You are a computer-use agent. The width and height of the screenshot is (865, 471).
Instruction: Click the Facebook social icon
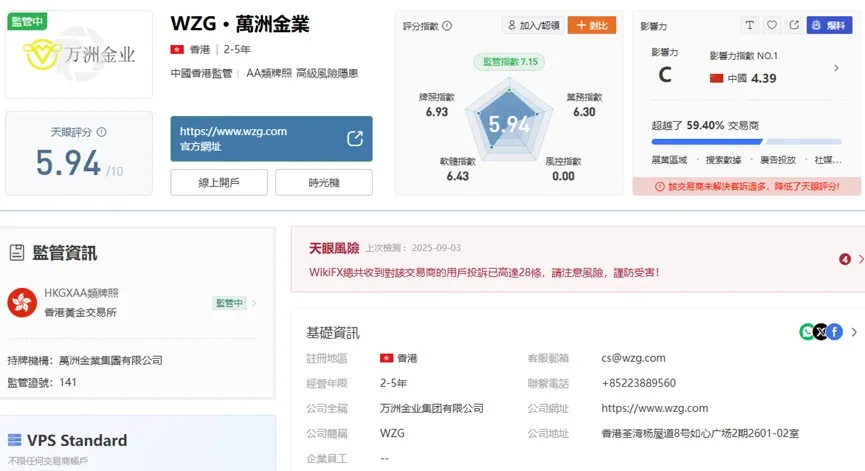click(834, 331)
